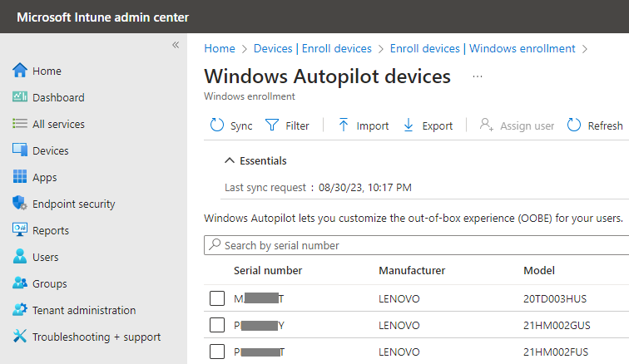Screen dimensions: 629x364
Task: Open Devices | Enroll devices breadcrumb
Action: pos(313,48)
